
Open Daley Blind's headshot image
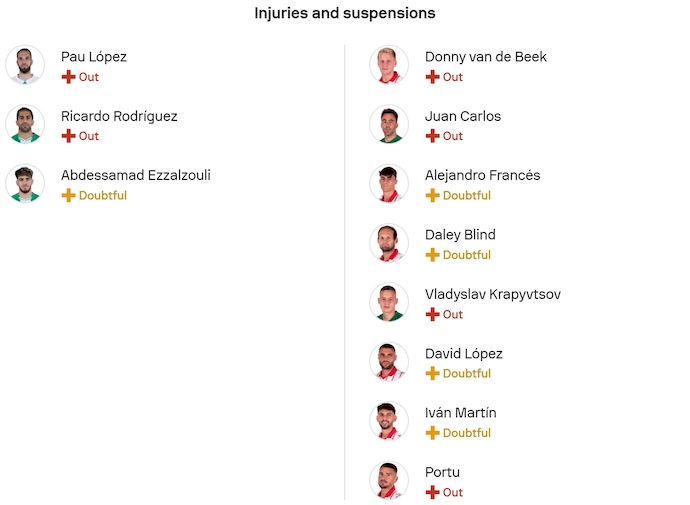(389, 243)
